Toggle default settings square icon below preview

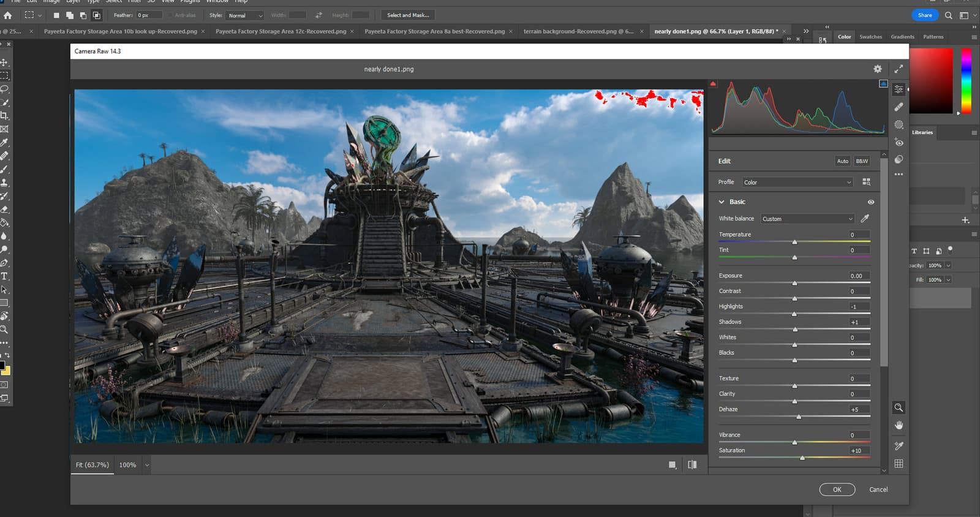tap(673, 465)
